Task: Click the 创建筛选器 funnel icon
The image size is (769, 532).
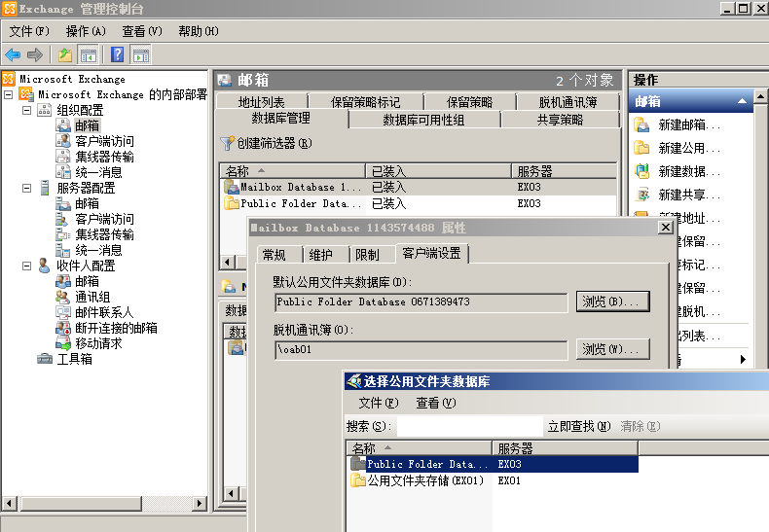Action: [x=227, y=144]
